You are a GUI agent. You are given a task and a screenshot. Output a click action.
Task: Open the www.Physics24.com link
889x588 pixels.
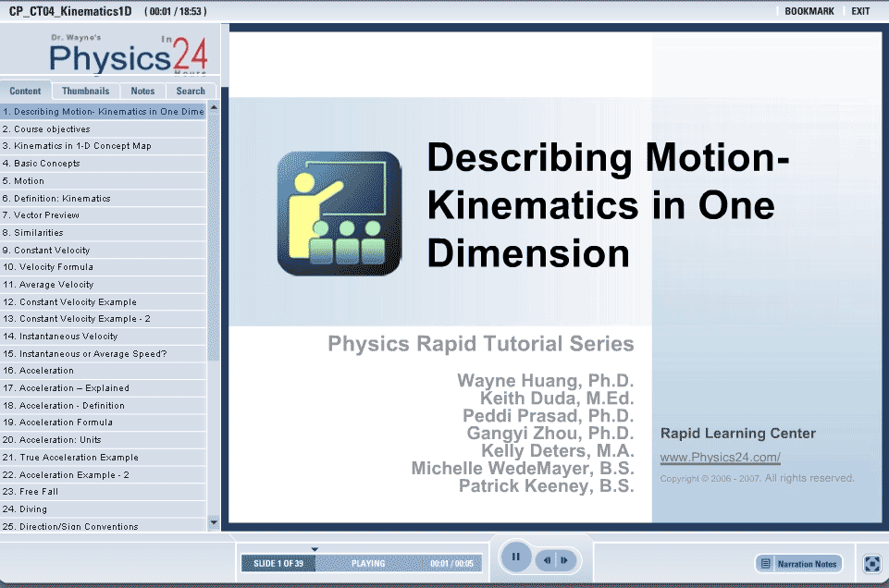coord(720,458)
